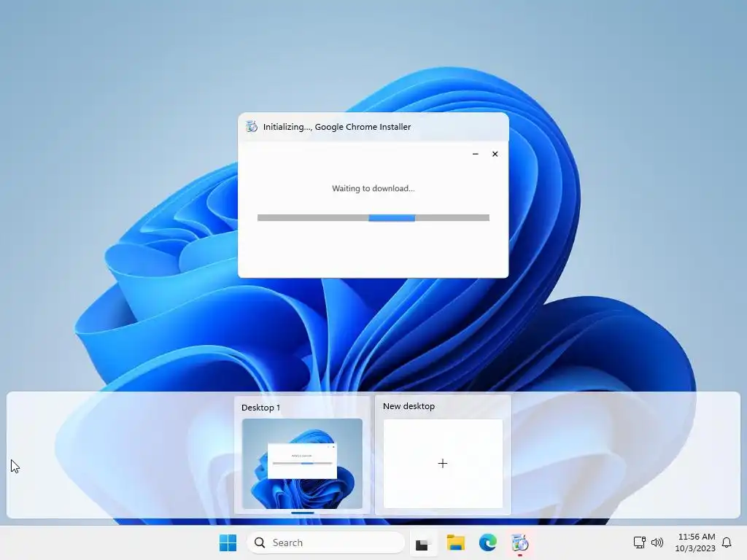
Task: Click the taskbar Search box
Action: [326, 542]
